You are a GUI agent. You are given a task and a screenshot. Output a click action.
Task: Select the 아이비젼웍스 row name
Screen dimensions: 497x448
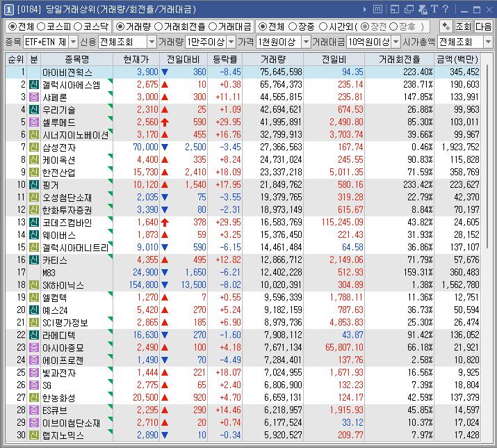coord(67,72)
